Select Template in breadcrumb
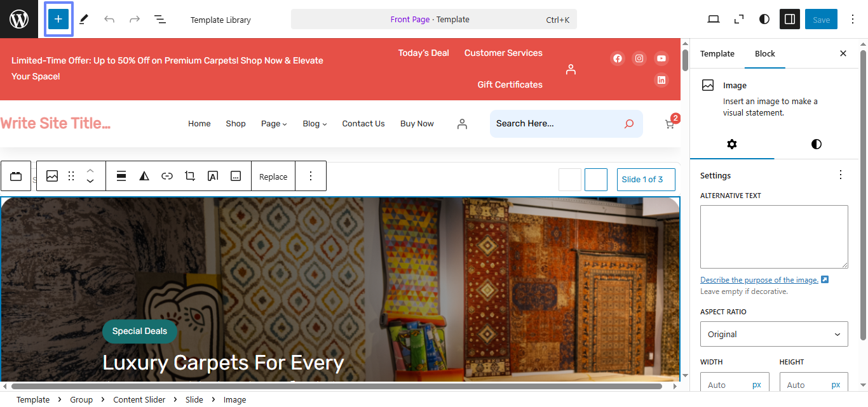Viewport: 868px width, 407px height. pyautogui.click(x=33, y=399)
